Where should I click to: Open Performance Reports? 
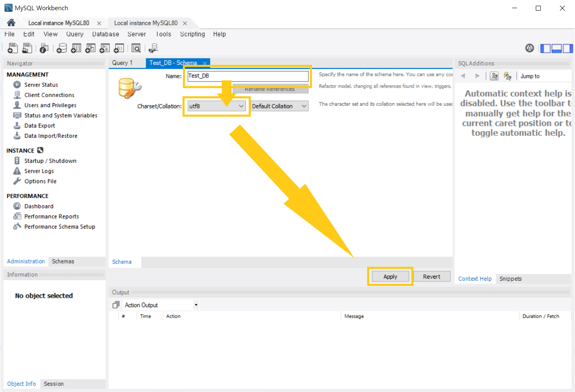tap(51, 216)
